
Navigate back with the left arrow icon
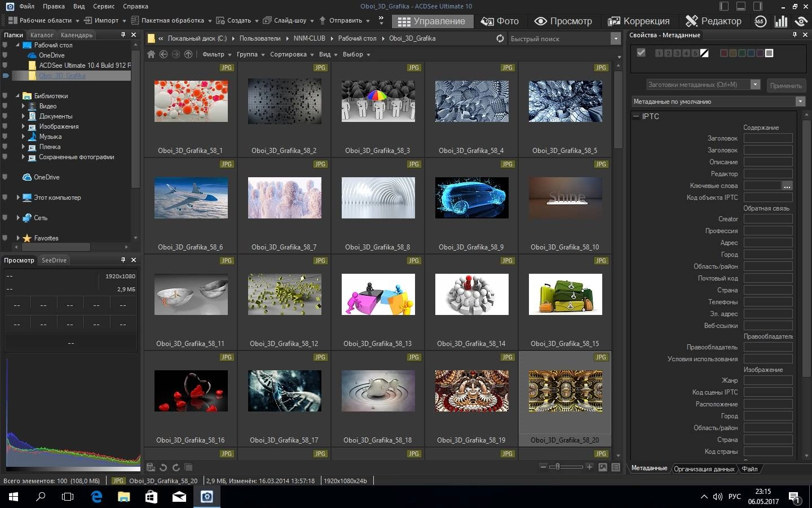pos(164,54)
